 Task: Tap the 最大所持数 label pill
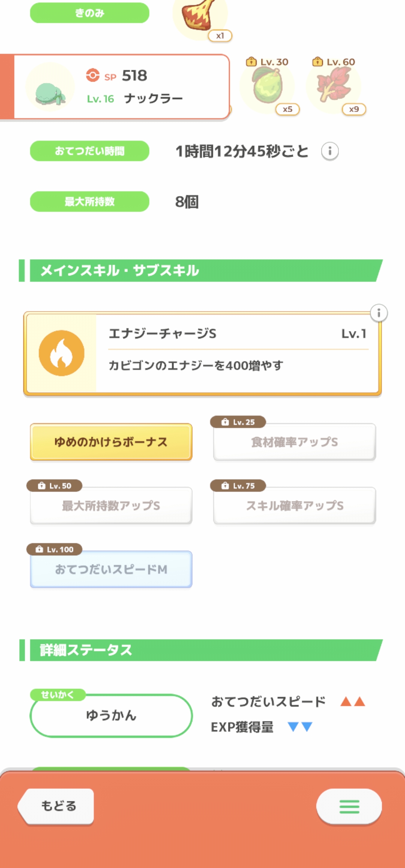coord(90,202)
